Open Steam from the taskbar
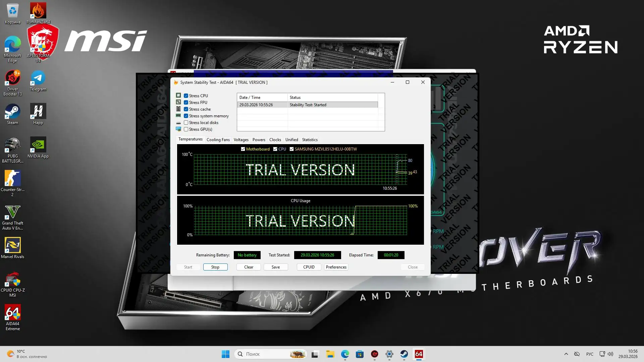This screenshot has width=644, height=362. coord(404,354)
